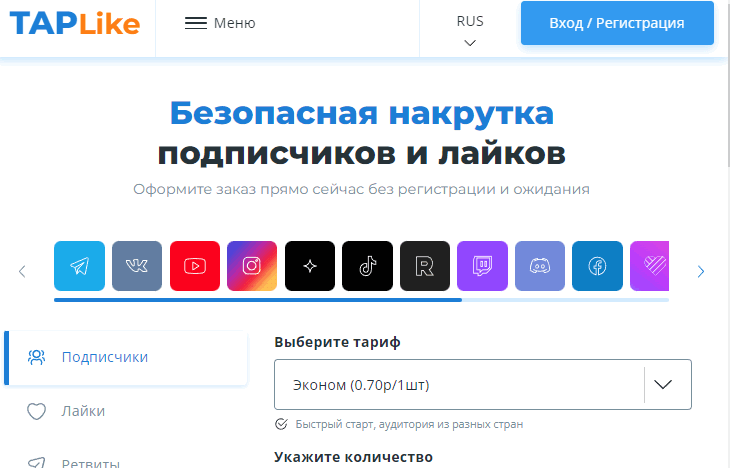This screenshot has width=730, height=468.
Task: Choose the Instagram service icon
Action: 252,266
